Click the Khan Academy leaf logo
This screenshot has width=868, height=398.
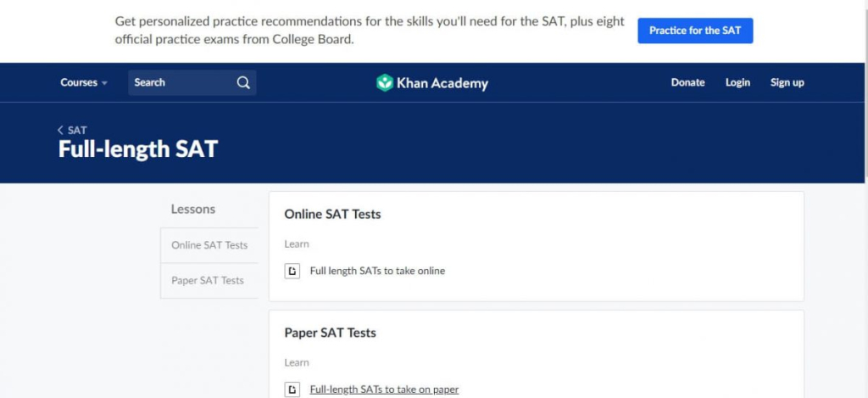tap(385, 82)
